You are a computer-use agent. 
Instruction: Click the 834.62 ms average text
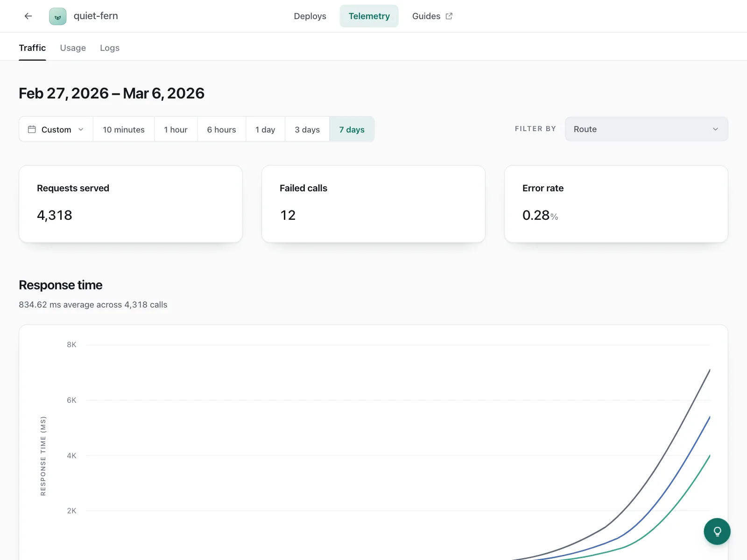tap(93, 305)
